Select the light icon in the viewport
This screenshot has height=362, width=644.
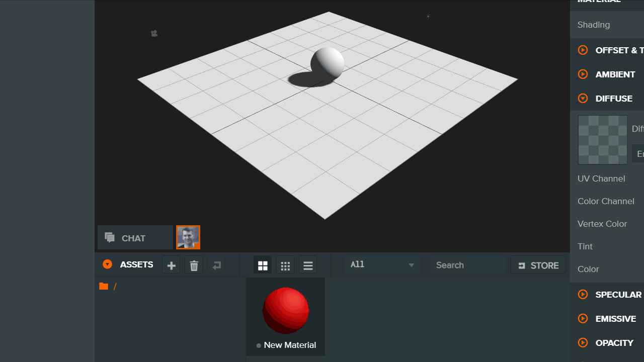point(428,17)
